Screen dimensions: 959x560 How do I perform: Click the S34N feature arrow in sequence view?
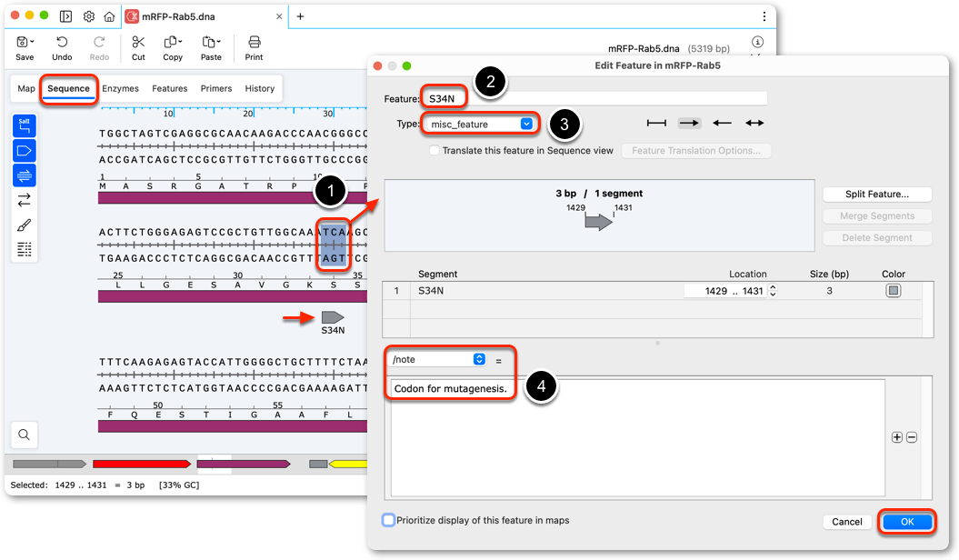click(x=333, y=317)
